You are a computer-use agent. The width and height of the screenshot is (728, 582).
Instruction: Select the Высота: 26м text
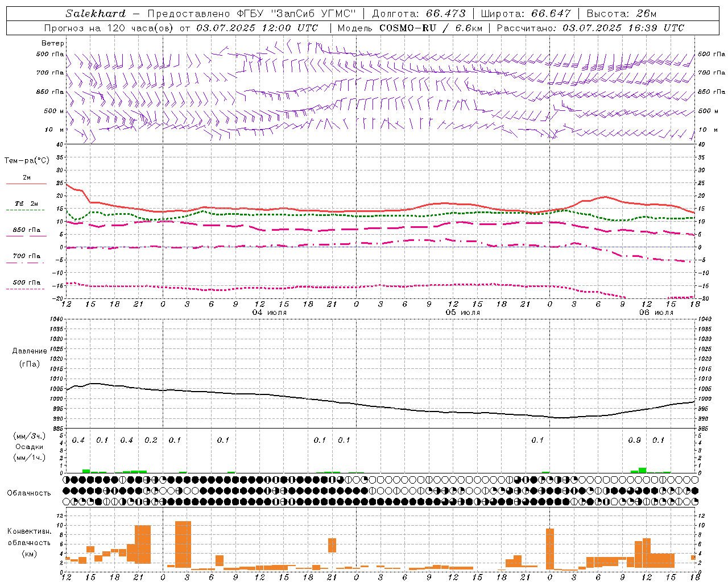point(622,14)
